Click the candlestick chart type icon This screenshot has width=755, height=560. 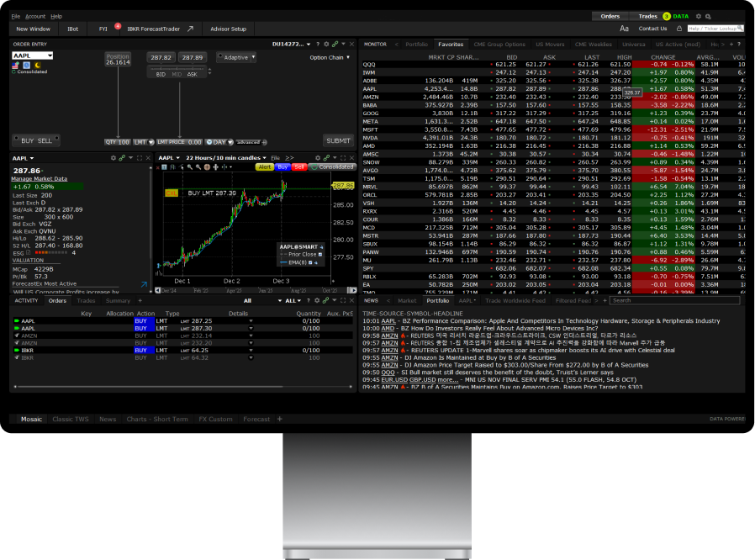tap(173, 167)
